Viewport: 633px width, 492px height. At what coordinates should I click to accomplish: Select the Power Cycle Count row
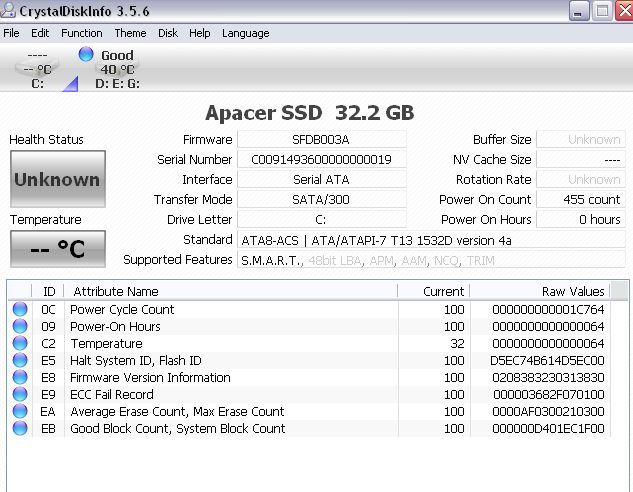pos(309,310)
